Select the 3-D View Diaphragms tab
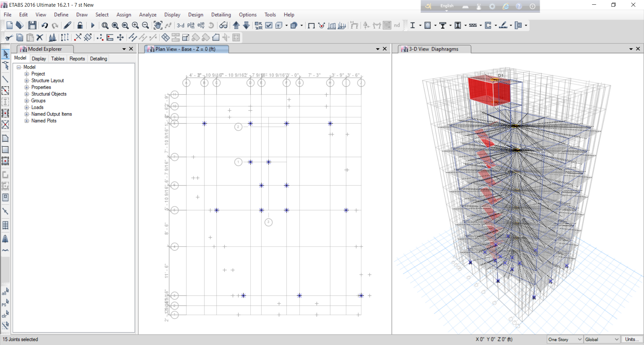 point(433,49)
